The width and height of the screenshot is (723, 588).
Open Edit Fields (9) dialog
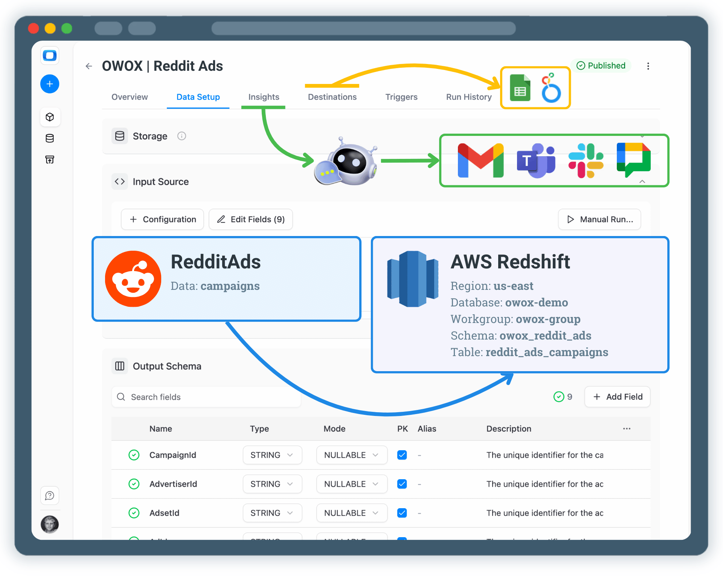(250, 219)
